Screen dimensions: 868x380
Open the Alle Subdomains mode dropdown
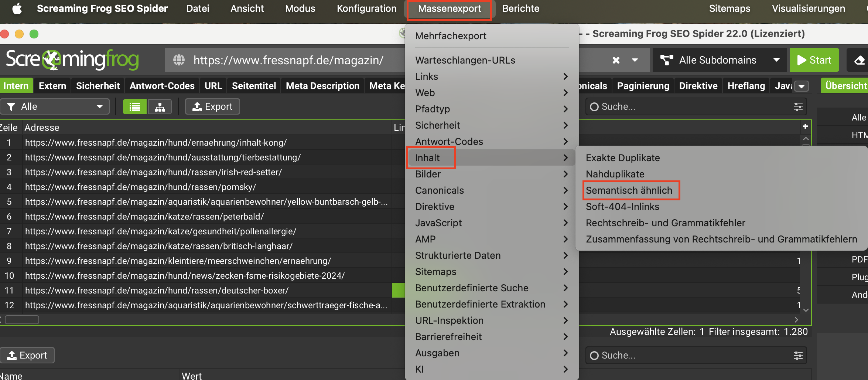(720, 60)
